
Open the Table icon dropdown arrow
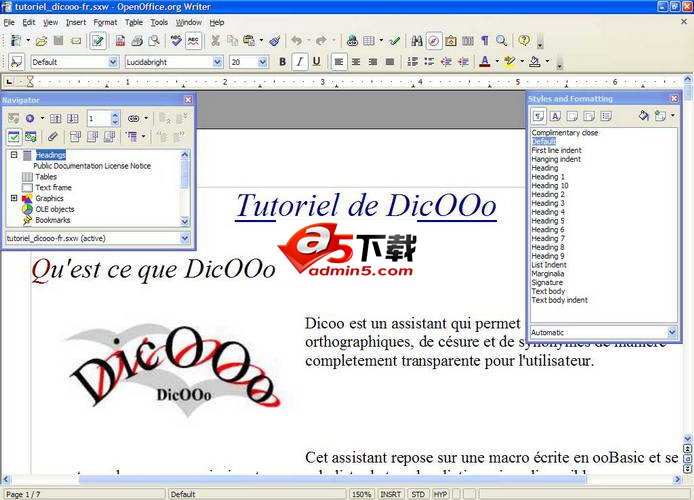point(381,41)
